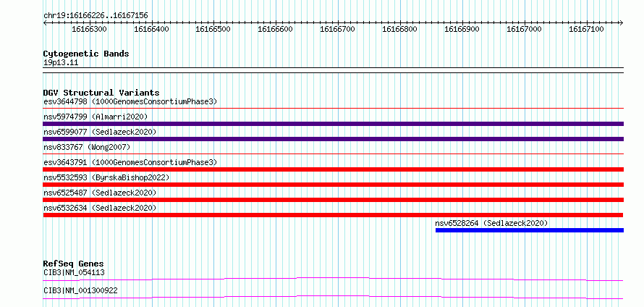Click the 19p13.11 band label
Viewport: 644px width, 307px height.
(x=61, y=63)
